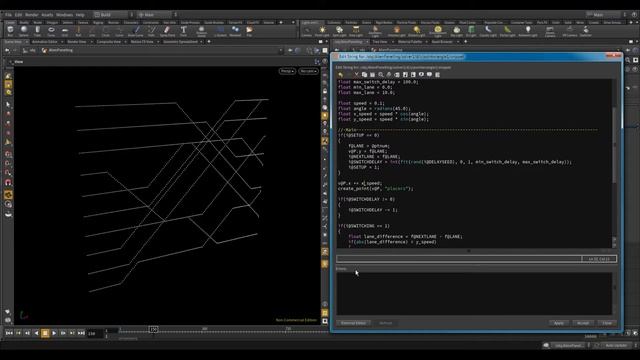Add an Area Light from shelf

(x=356, y=31)
